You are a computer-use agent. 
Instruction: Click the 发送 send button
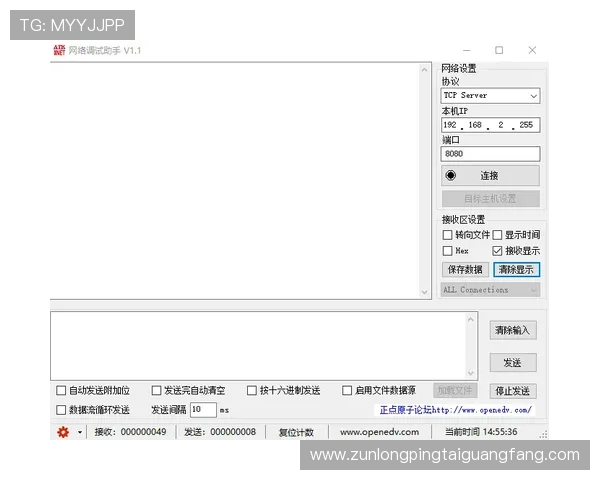(513, 362)
